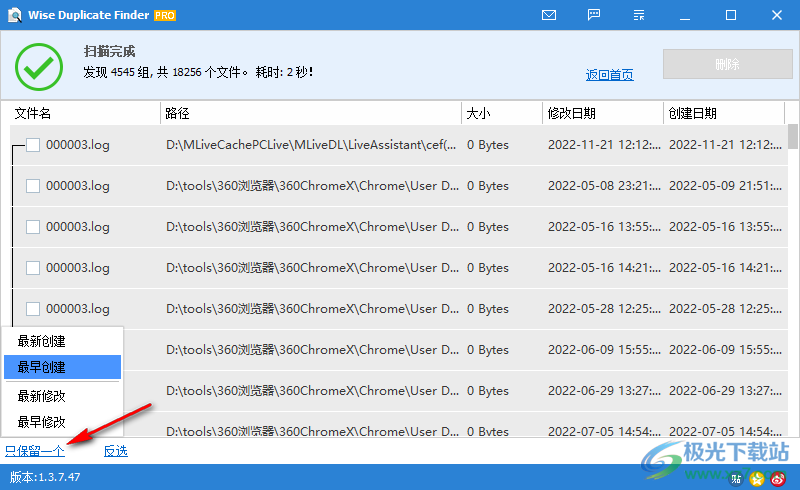Click the vertical scrollbar thumb of file list
Image resolution: width=800 pixels, height=490 pixels.
pyautogui.click(x=793, y=136)
